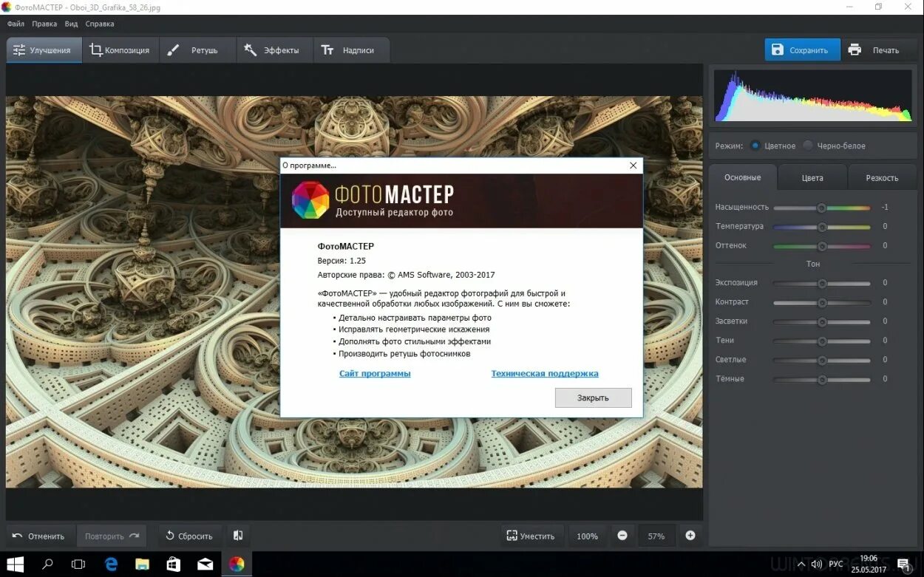The image size is (924, 577).
Task: Click the Температура slider handle
Action: click(x=822, y=227)
